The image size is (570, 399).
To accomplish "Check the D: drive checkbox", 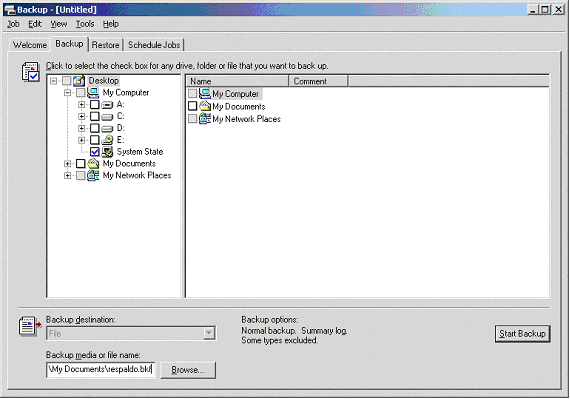I will click(x=95, y=128).
